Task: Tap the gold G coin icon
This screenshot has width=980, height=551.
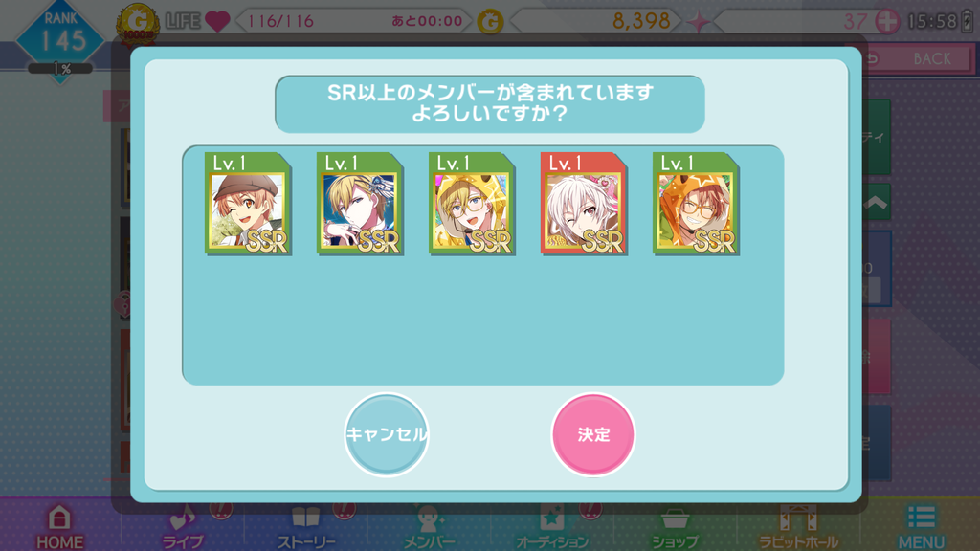Action: 491,23
